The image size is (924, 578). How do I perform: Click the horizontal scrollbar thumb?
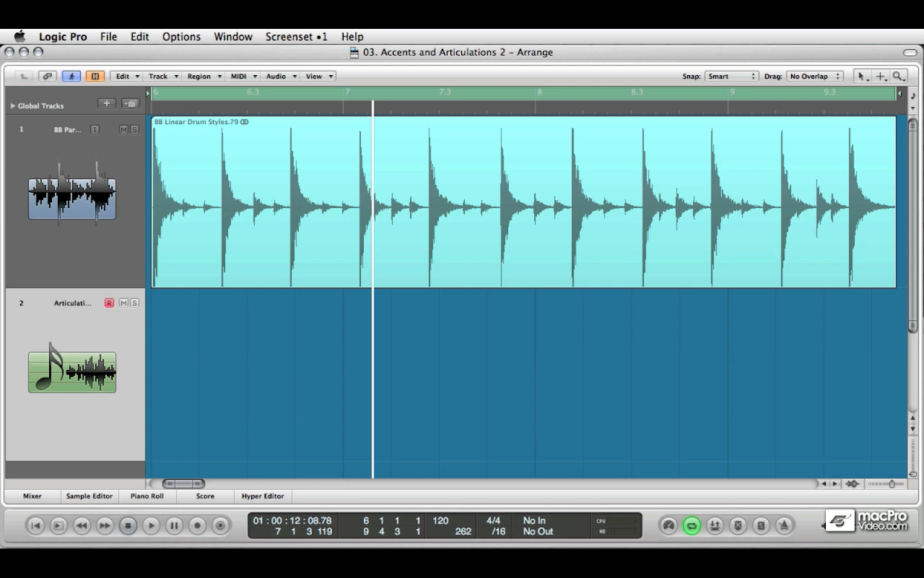click(x=183, y=484)
